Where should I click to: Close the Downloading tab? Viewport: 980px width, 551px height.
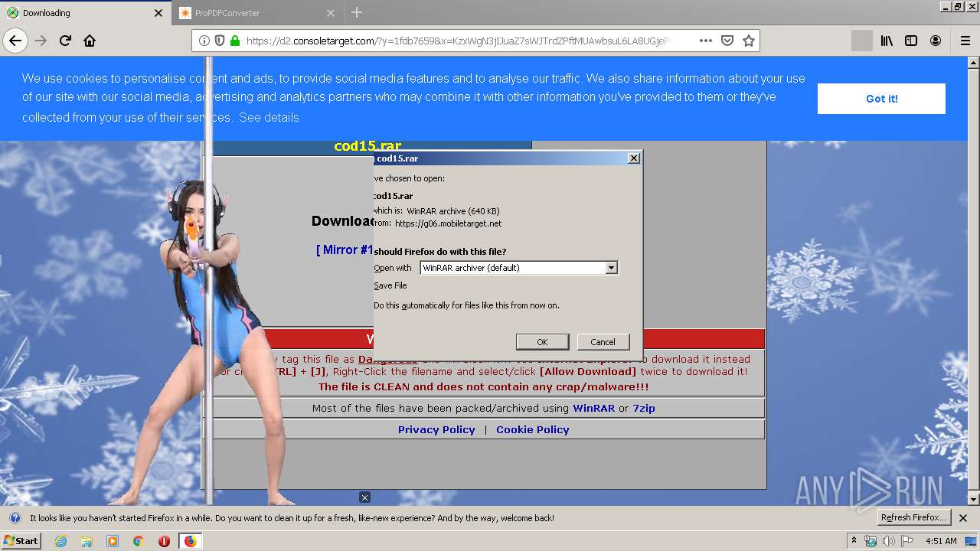[x=158, y=13]
